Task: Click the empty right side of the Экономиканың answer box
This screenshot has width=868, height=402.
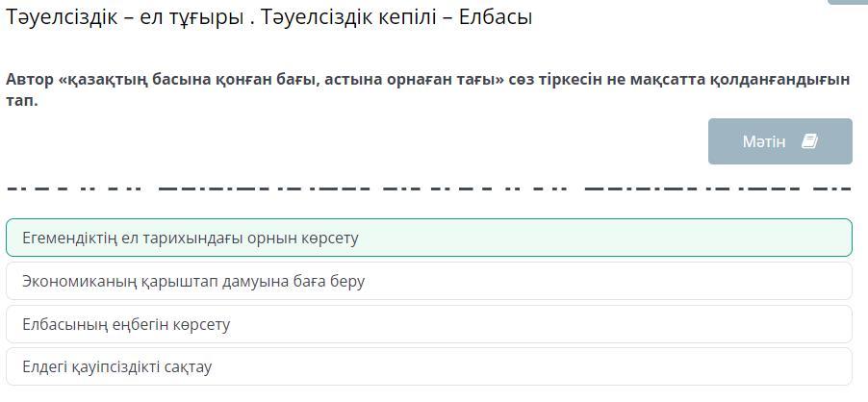Action: coord(609,281)
